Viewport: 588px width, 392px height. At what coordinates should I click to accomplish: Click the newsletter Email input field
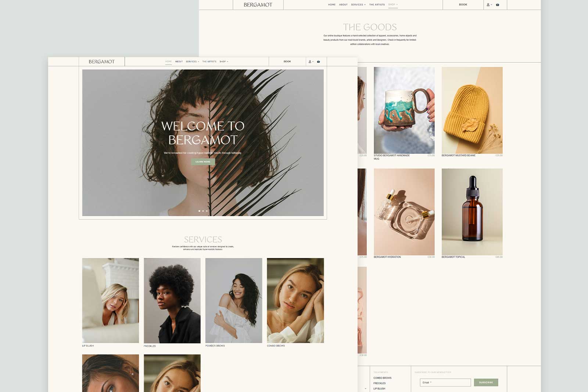click(445, 382)
